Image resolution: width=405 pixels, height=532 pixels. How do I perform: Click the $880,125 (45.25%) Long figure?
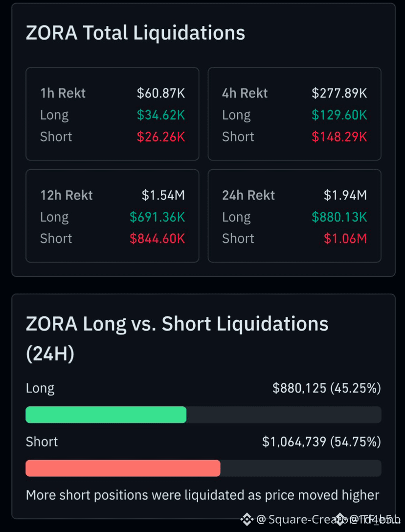327,388
